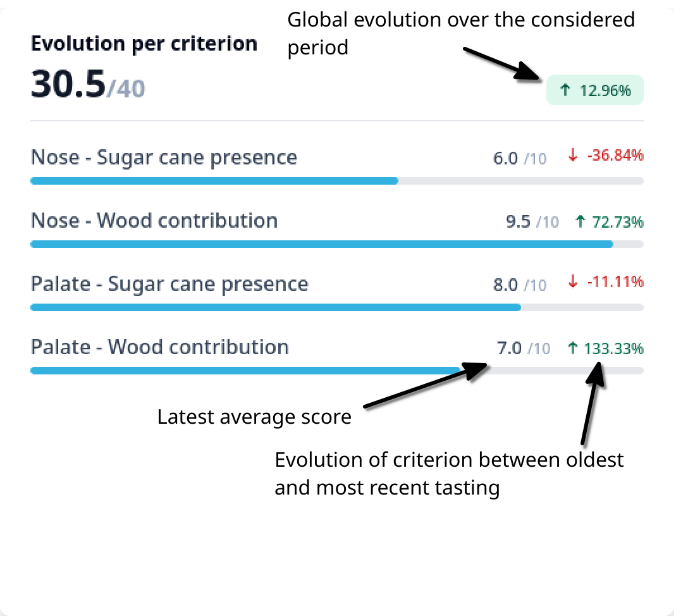Click the 7.0 /10 score value
Image resolution: width=688 pixels, height=616 pixels.
(524, 348)
